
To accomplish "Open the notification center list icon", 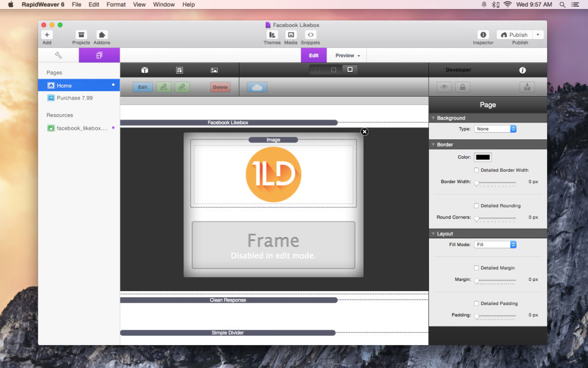I will [575, 4].
